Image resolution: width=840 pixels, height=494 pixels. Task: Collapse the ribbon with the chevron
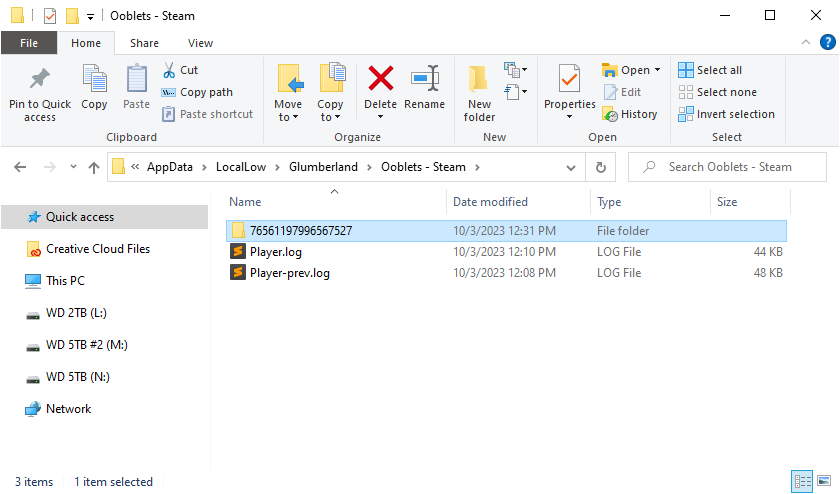[x=806, y=42]
